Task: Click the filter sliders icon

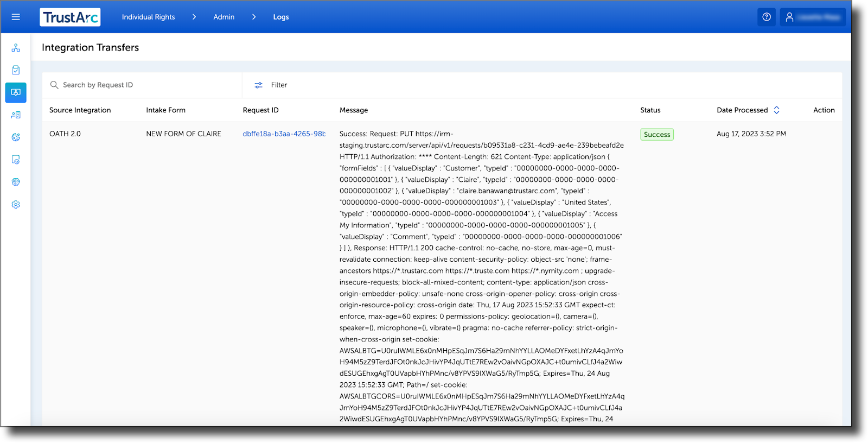Action: click(259, 85)
